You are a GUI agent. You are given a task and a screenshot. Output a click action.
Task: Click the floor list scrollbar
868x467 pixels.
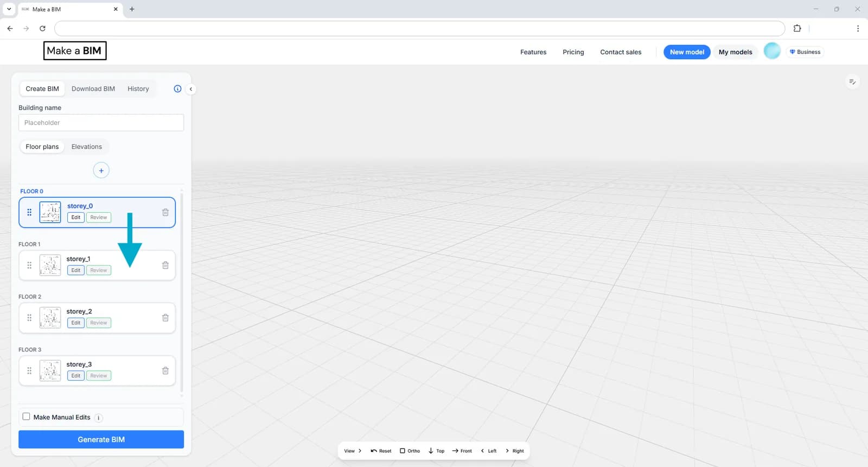point(181,293)
